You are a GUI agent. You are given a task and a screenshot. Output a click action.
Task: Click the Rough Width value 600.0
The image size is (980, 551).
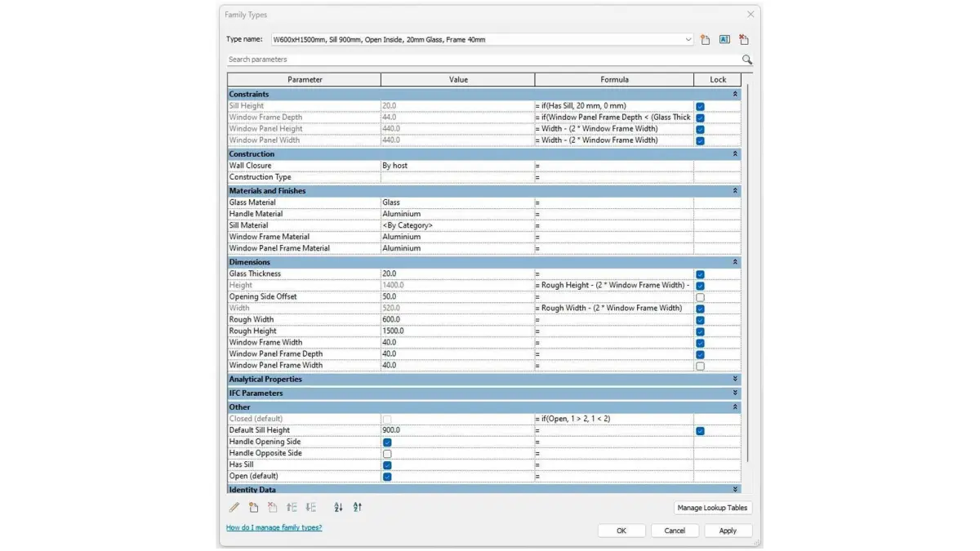(457, 320)
